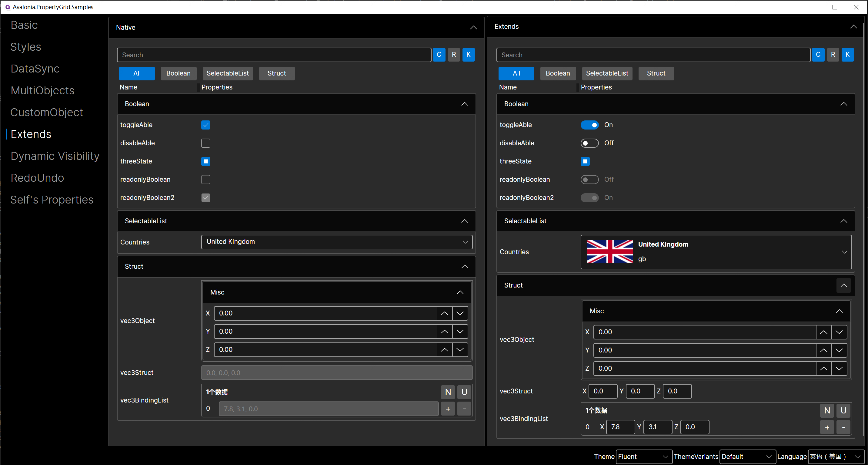Click the K button in Native search bar
Image resolution: width=868 pixels, height=465 pixels.
468,55
